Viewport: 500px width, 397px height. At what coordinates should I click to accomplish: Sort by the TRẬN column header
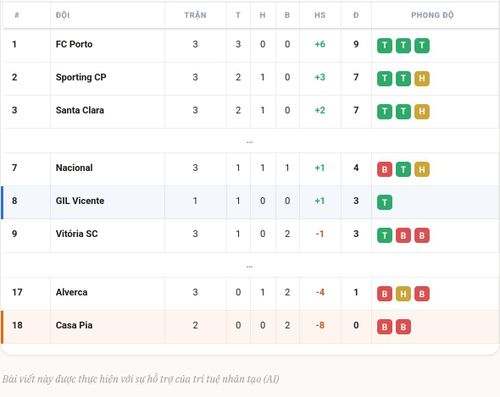coord(195,15)
